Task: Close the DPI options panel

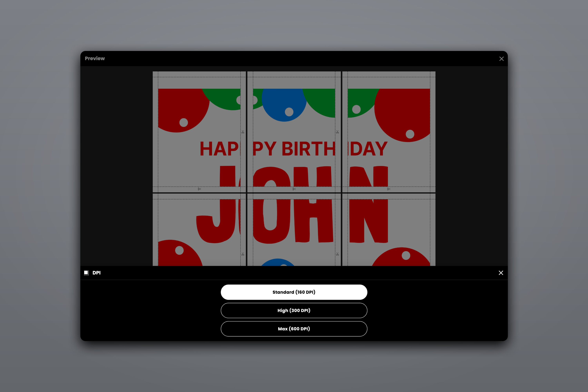Action: pos(501,273)
